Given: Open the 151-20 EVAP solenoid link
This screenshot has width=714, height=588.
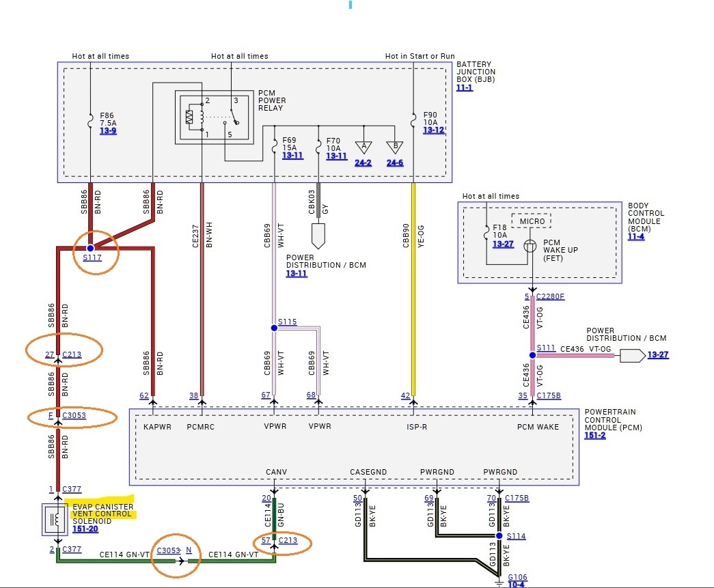Looking at the screenshot, I should tap(84, 529).
